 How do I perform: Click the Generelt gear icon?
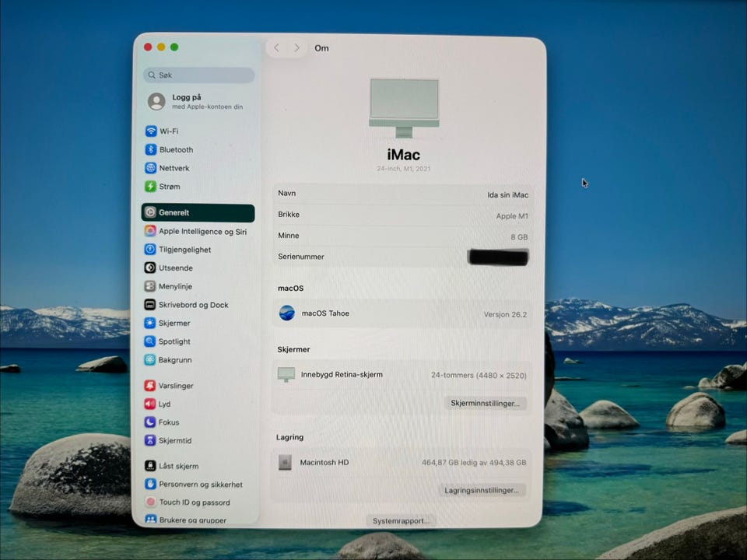[150, 212]
